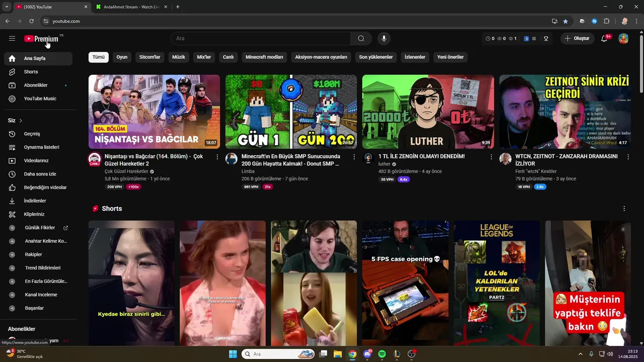
Task: Open YouTube Music in the sidebar
Action: [x=38, y=99]
